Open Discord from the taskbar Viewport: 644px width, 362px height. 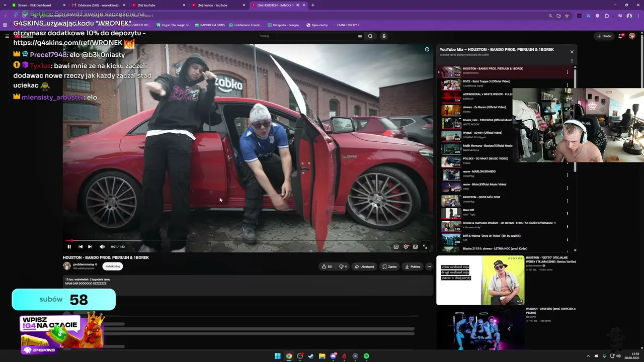click(333, 356)
